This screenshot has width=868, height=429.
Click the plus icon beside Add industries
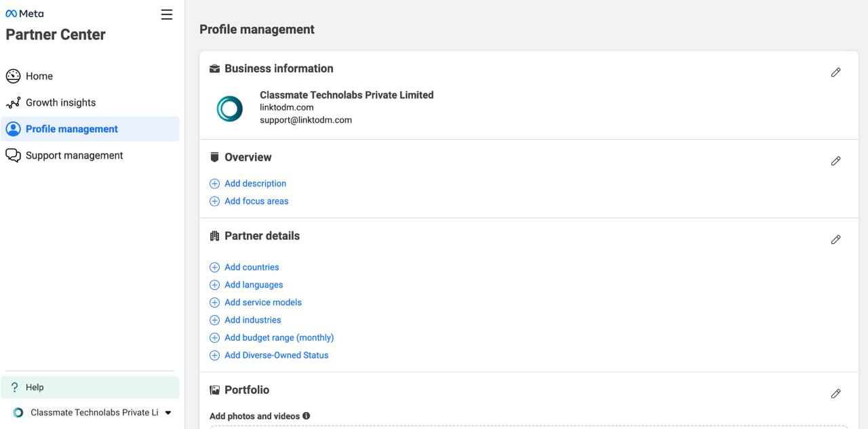click(x=214, y=320)
